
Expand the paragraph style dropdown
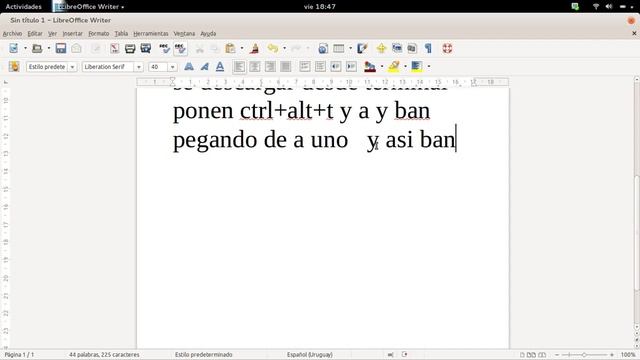72,67
